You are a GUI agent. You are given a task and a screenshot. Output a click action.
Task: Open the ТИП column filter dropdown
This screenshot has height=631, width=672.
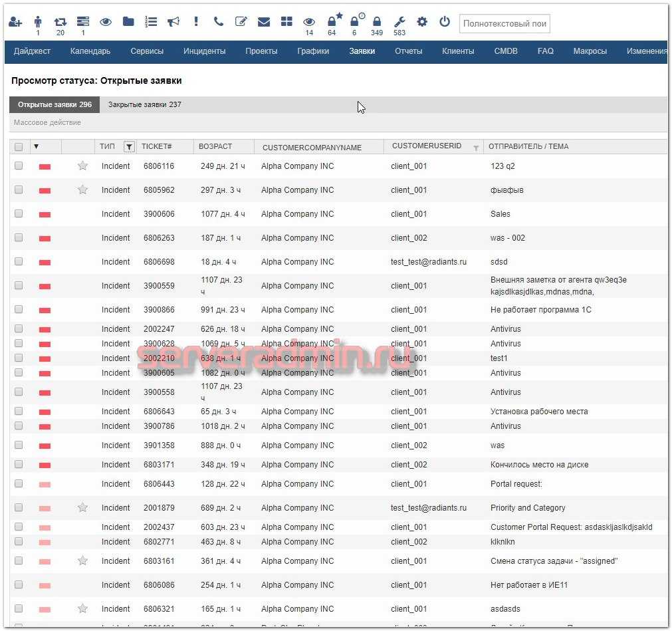[x=129, y=147]
